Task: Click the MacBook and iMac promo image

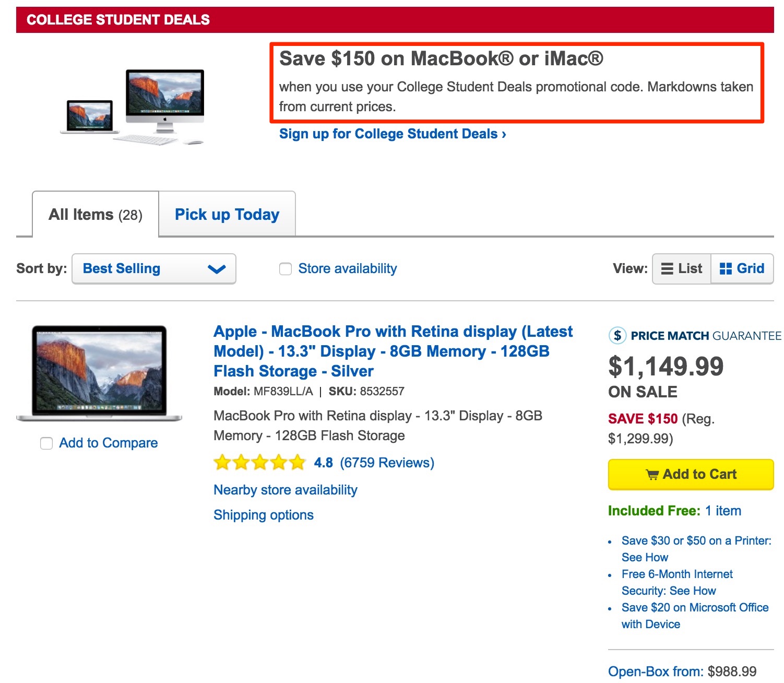Action: click(x=133, y=107)
